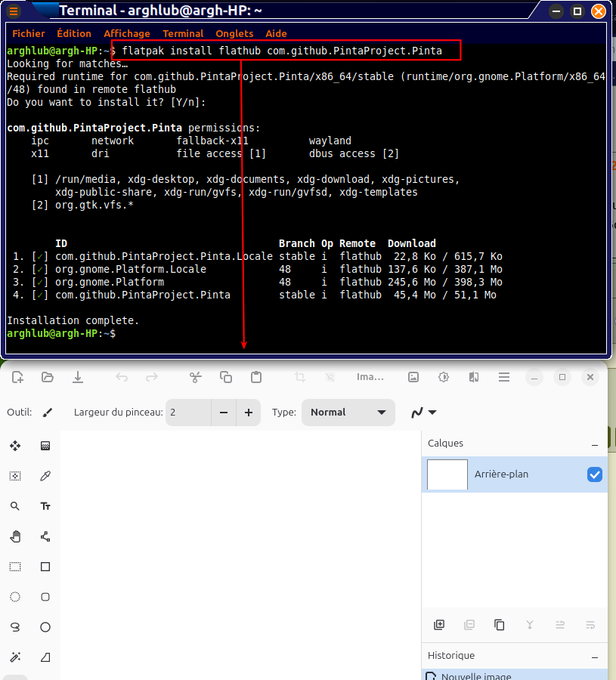Click the Calques panel title
Screen dimensions: 616x680
(445, 444)
